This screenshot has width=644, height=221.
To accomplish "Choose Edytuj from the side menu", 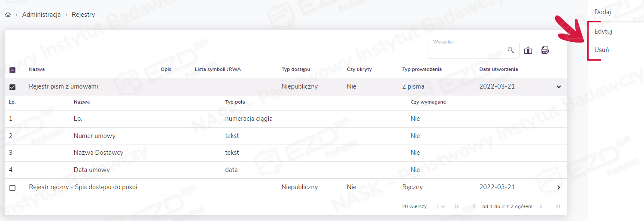I will (x=603, y=31).
